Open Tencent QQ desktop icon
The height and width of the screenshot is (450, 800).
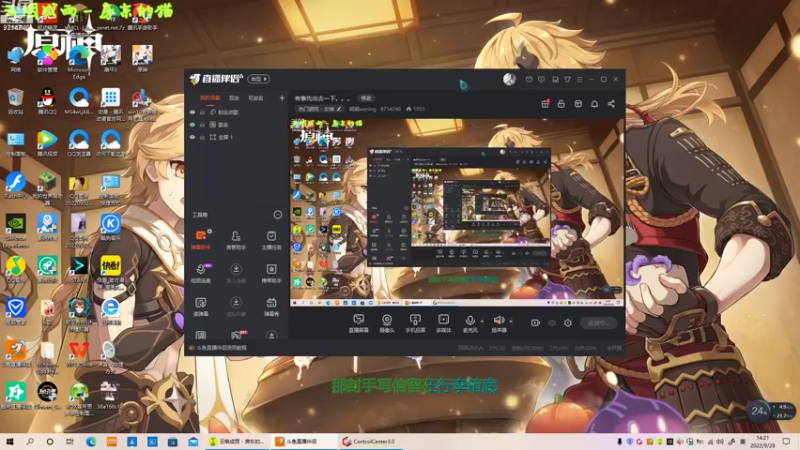47,101
